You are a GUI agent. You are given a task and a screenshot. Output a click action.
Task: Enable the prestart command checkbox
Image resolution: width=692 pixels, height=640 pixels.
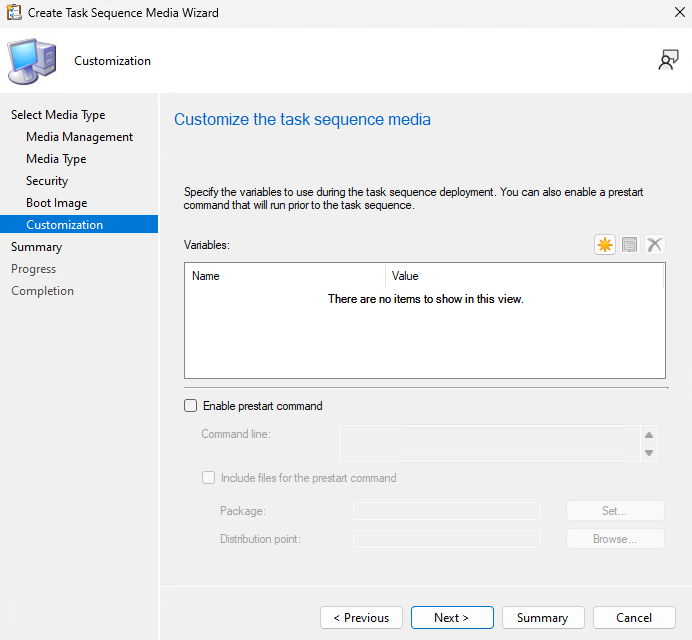tap(191, 406)
